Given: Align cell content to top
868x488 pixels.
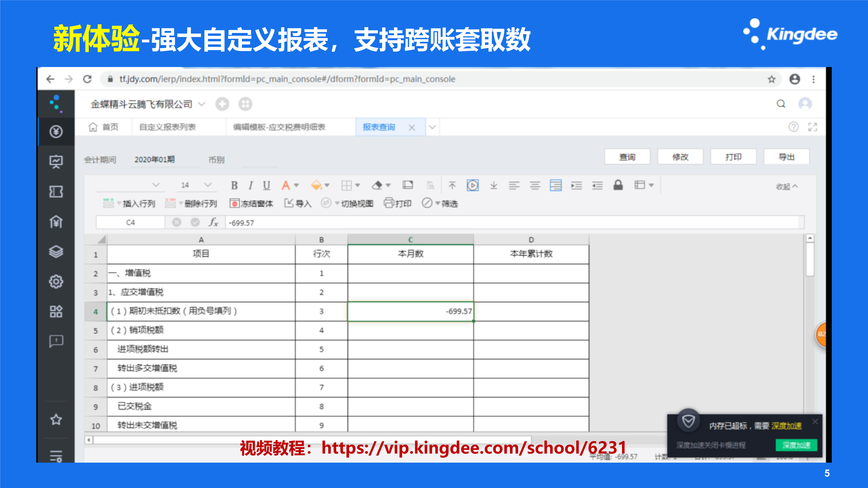Looking at the screenshot, I should [452, 185].
